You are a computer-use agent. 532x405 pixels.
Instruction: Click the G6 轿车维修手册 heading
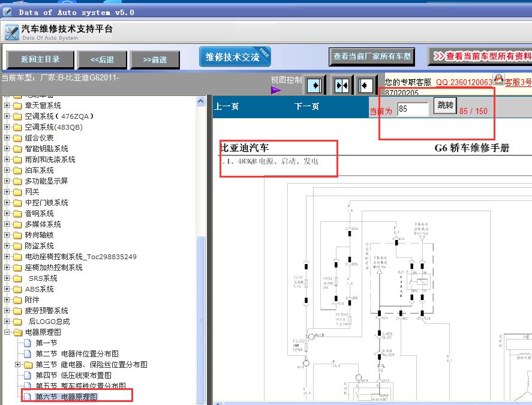tap(472, 148)
